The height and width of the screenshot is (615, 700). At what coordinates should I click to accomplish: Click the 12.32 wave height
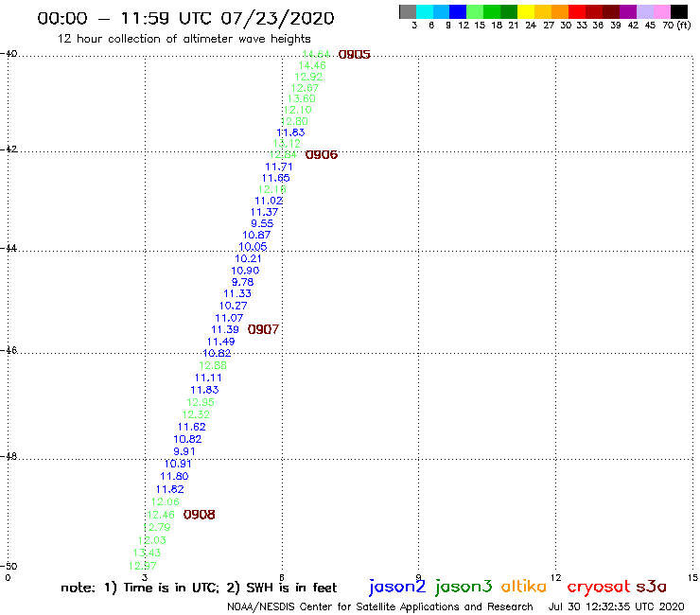pos(196,414)
